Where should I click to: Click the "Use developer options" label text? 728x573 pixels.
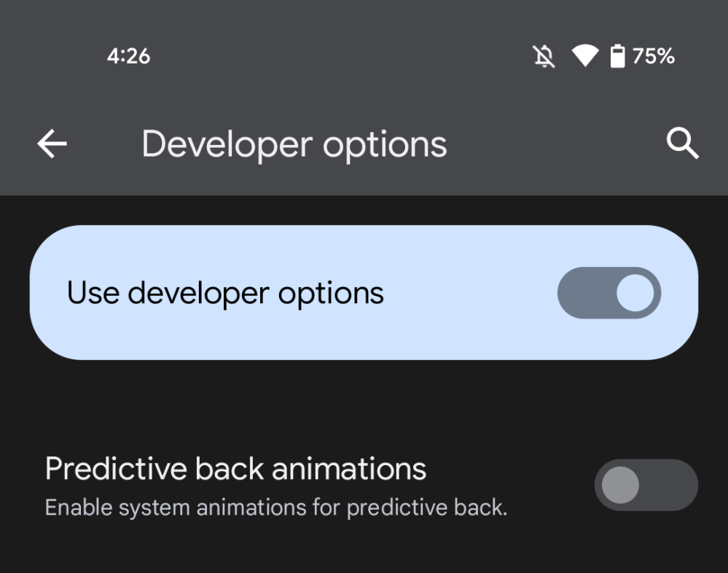tap(225, 293)
